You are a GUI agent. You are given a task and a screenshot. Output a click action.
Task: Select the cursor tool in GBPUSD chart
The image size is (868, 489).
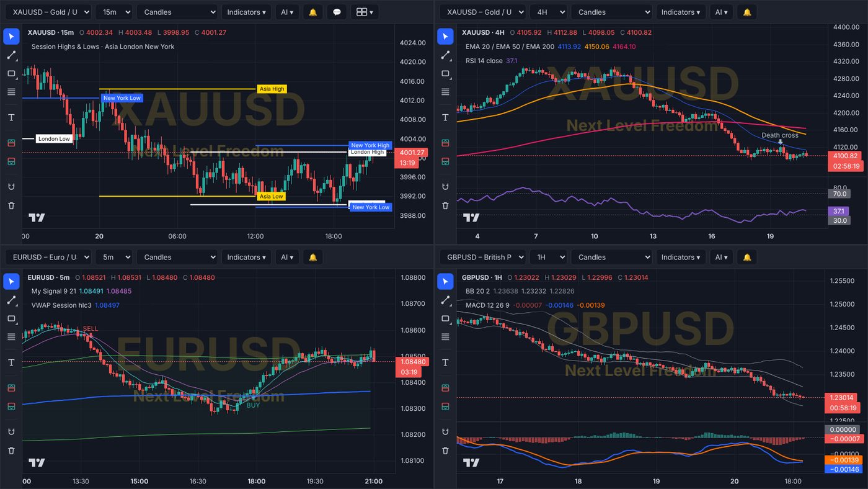coord(445,281)
